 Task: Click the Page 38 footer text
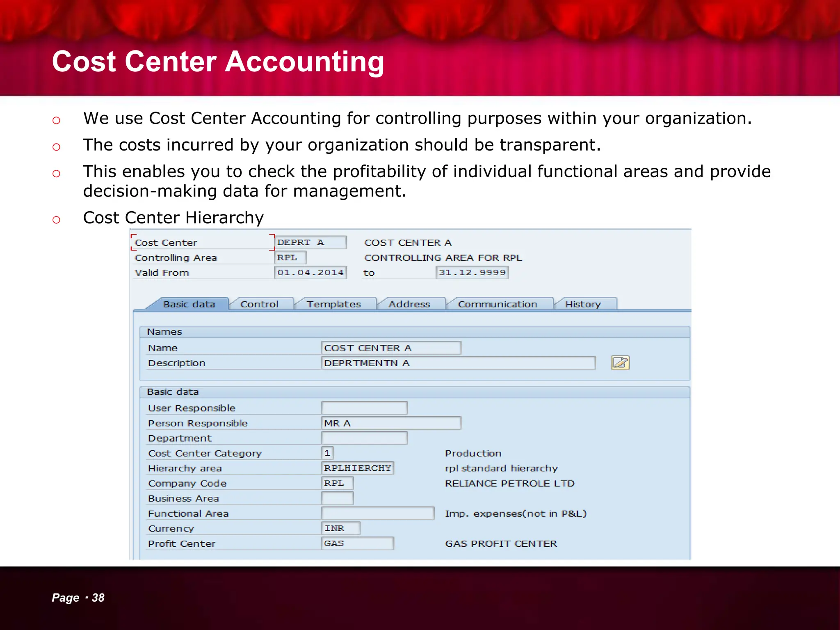coord(78,598)
